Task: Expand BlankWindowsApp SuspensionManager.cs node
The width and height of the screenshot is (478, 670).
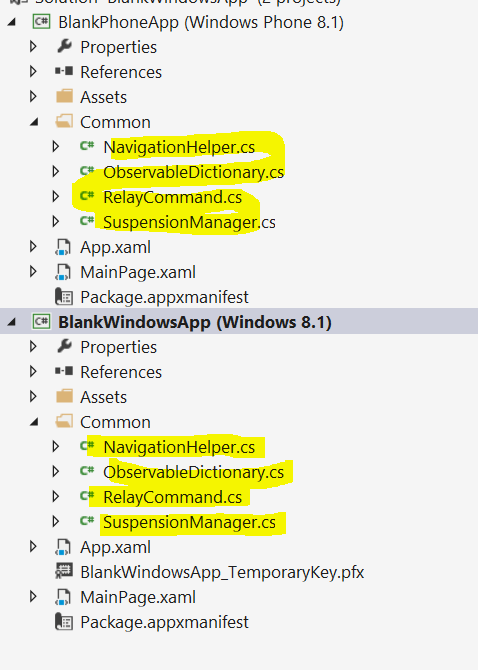Action: [x=56, y=521]
